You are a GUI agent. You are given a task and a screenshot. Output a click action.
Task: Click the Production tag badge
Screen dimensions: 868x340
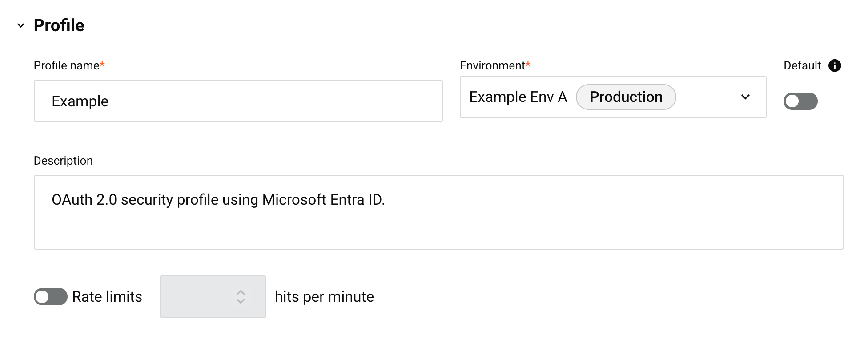pos(626,97)
